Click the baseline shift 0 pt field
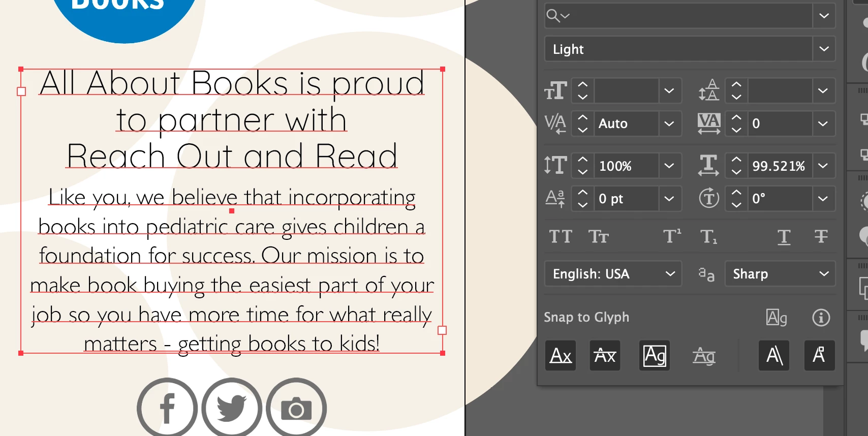Viewport: 868px width, 436px height. point(627,199)
